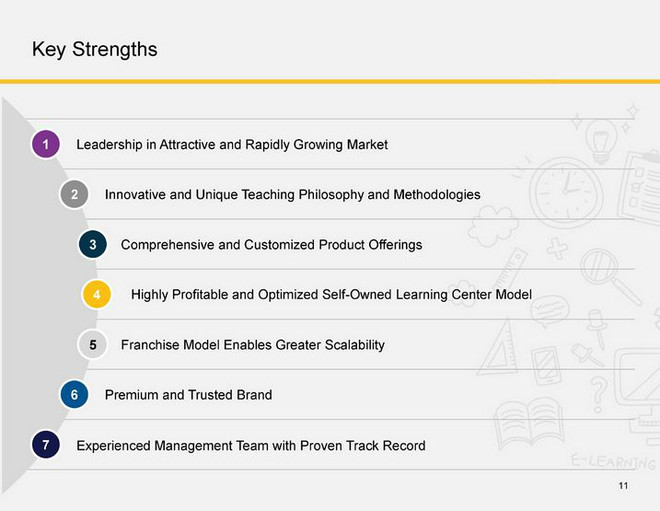Select the navy number 7 circle
Viewport: 660px width, 511px height.
(x=45, y=445)
